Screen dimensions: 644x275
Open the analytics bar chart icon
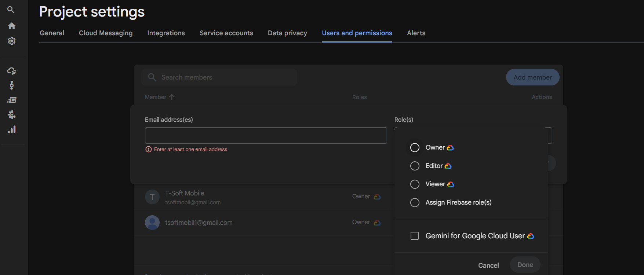pos(12,129)
